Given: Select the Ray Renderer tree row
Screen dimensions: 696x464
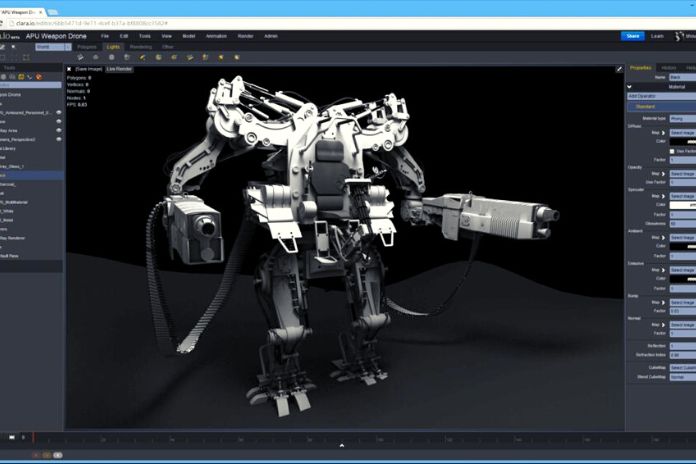Looking at the screenshot, I should tap(31, 238).
